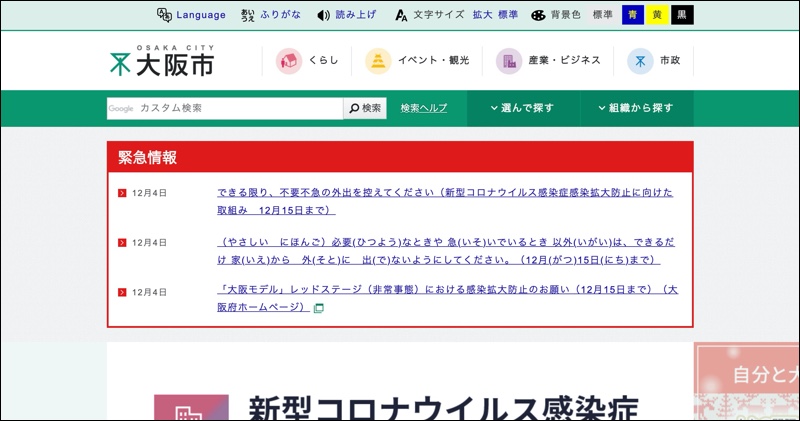Click the pink building icon beside 新型コロナウイルス
Screen dimensions: 800x421
point(191,408)
